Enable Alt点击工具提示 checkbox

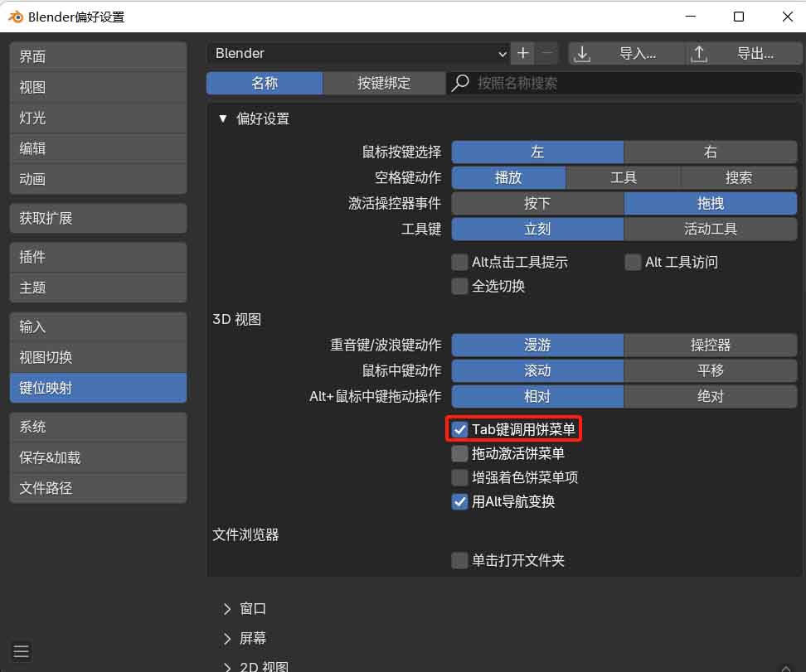(459, 263)
